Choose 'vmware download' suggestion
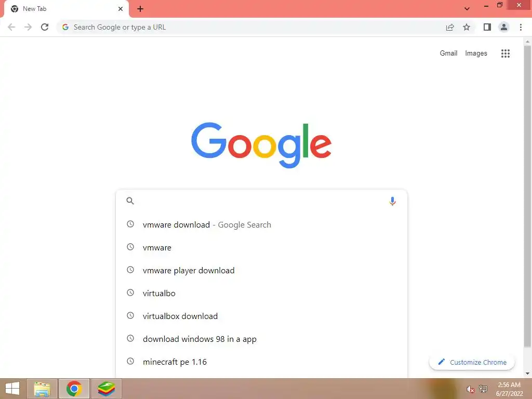532x399 pixels. (261, 224)
